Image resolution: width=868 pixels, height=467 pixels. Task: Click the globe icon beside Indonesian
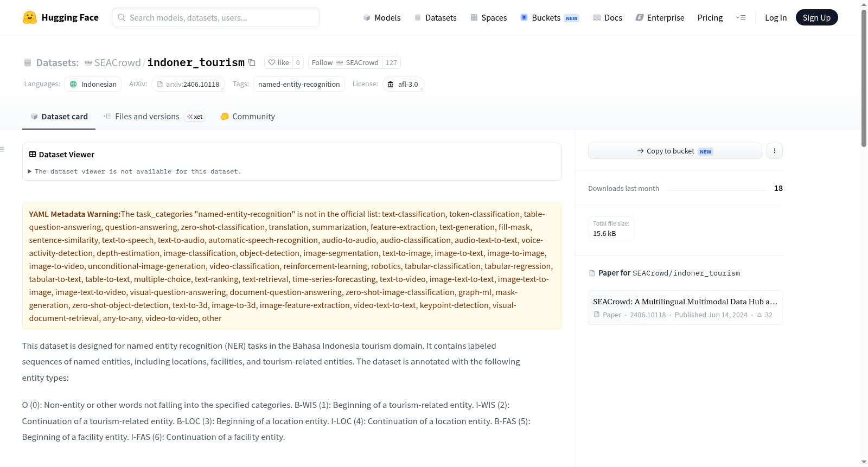point(74,84)
